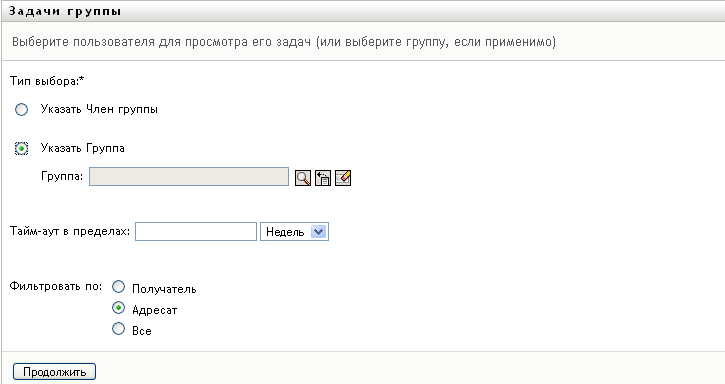Open the Недель time unit dropdown
The width and height of the screenshot is (725, 384).
point(294,232)
